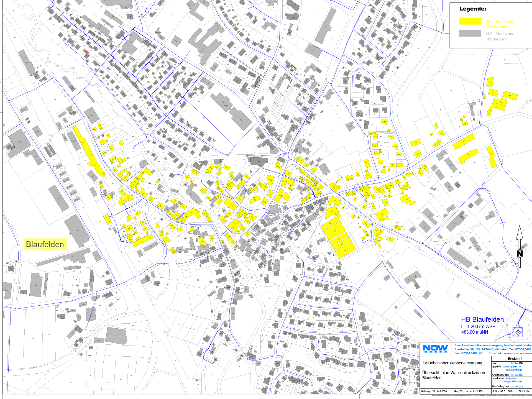
Task: Click the name Nils Köhnlein
Action: (513, 370)
